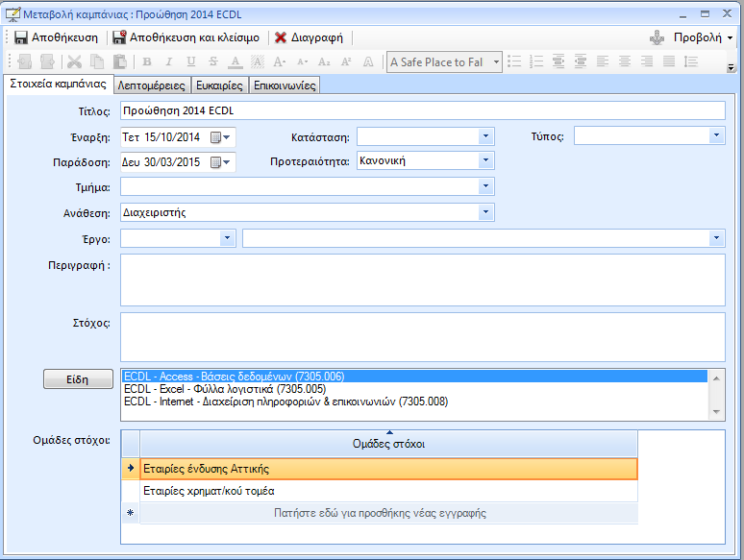Switch to the Λεπτομέρειες tab
This screenshot has width=744, height=560.
click(152, 85)
